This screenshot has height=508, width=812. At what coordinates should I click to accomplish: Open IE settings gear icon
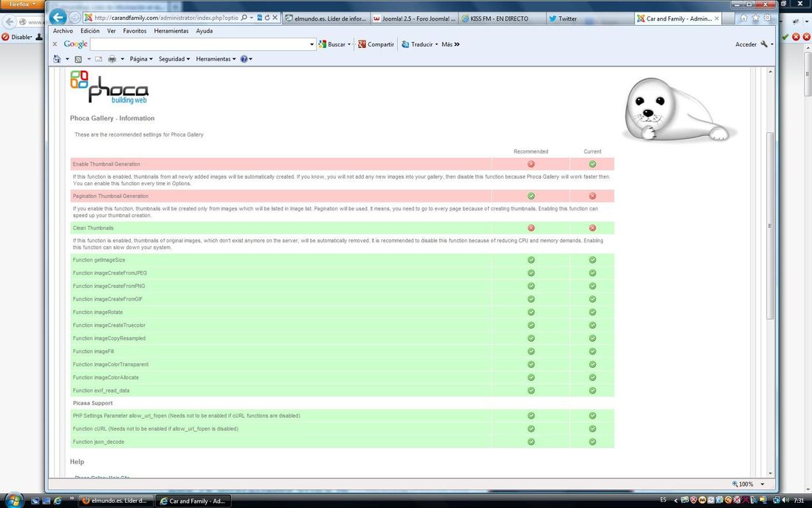click(x=767, y=18)
